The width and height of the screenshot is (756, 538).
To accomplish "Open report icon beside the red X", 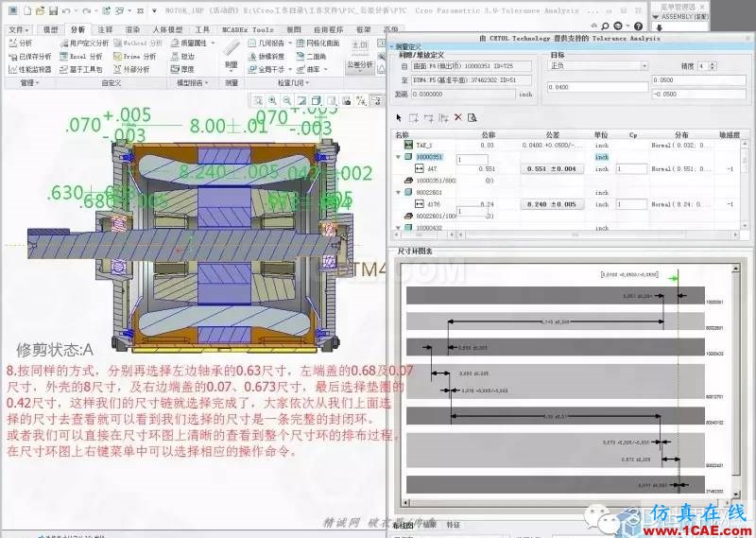I will coord(472,118).
